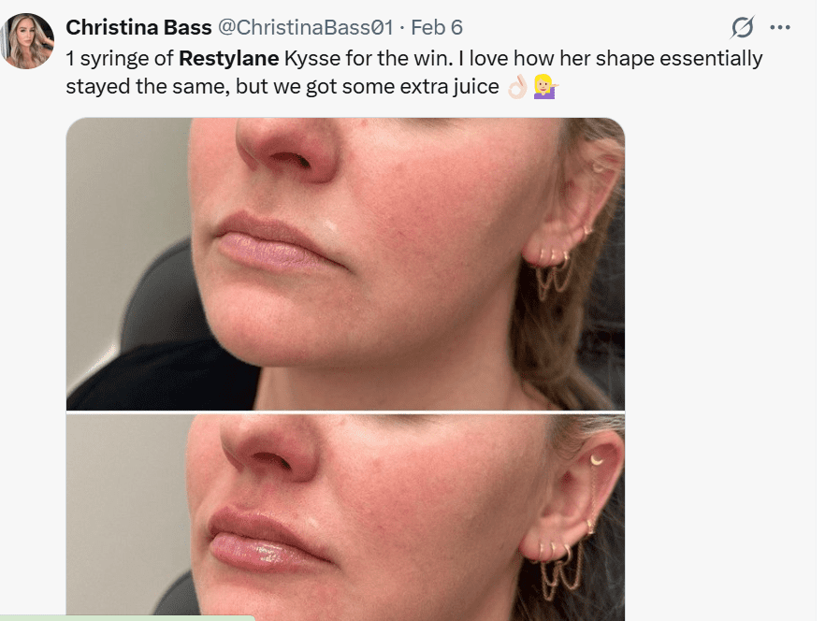Open the Feb 6 post timestamp
Image resolution: width=840 pixels, height=621 pixels.
coord(437,28)
